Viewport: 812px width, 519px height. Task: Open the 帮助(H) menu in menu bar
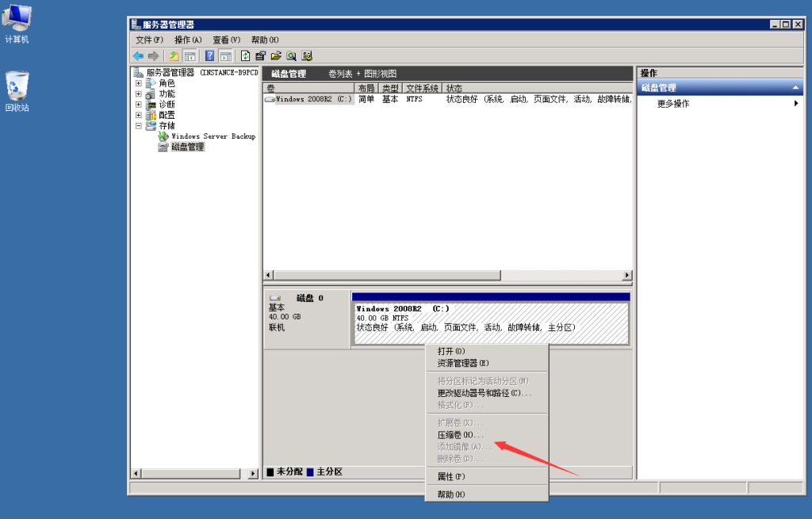click(265, 40)
